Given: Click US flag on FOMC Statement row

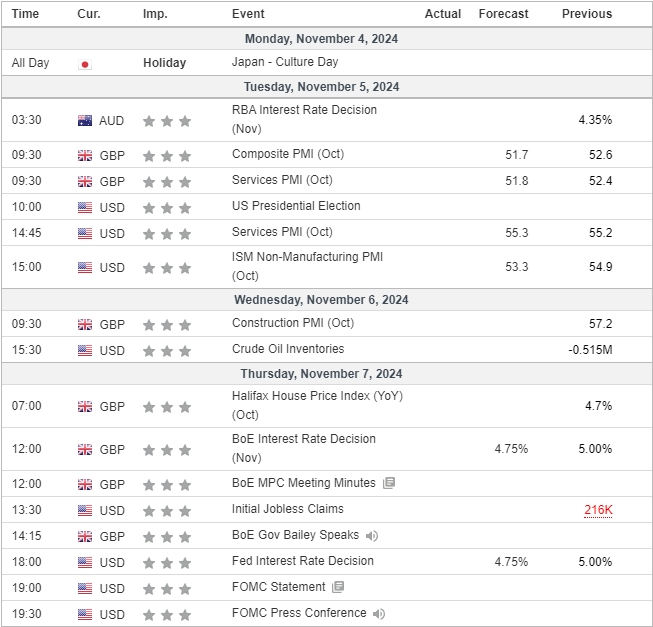Looking at the screenshot, I should click(x=85, y=588).
